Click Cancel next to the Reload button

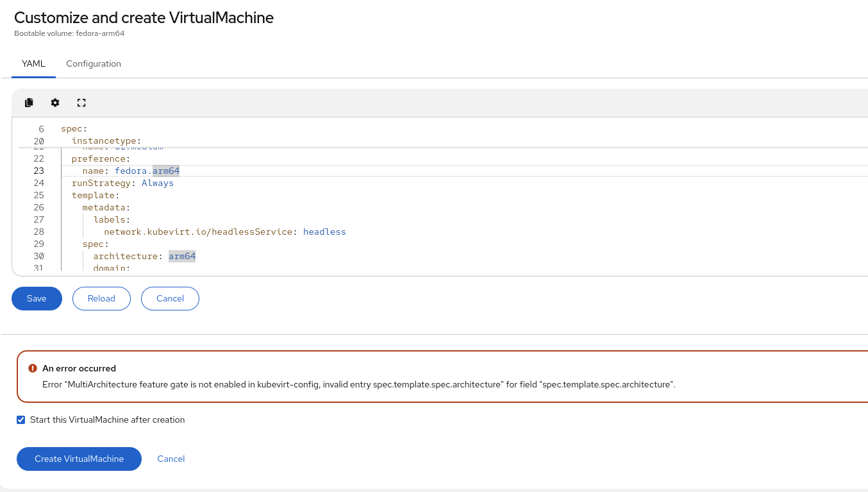[x=170, y=298]
